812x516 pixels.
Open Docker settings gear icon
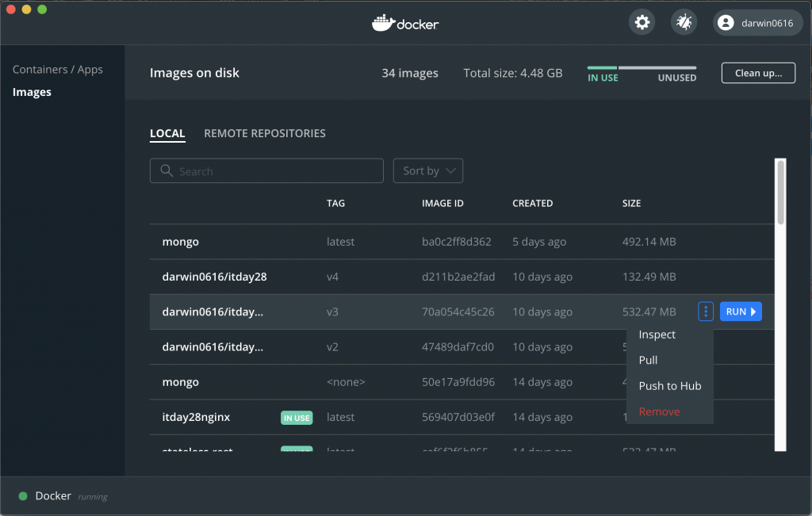tap(642, 23)
